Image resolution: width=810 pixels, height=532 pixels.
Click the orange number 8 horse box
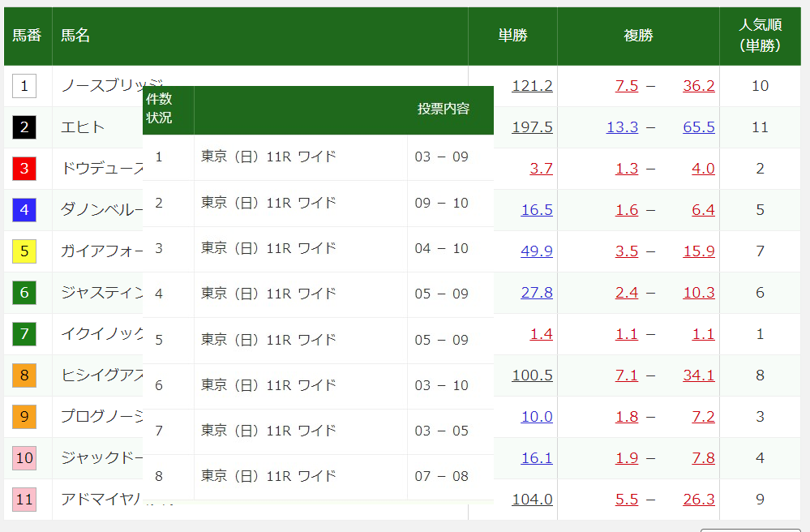(24, 375)
